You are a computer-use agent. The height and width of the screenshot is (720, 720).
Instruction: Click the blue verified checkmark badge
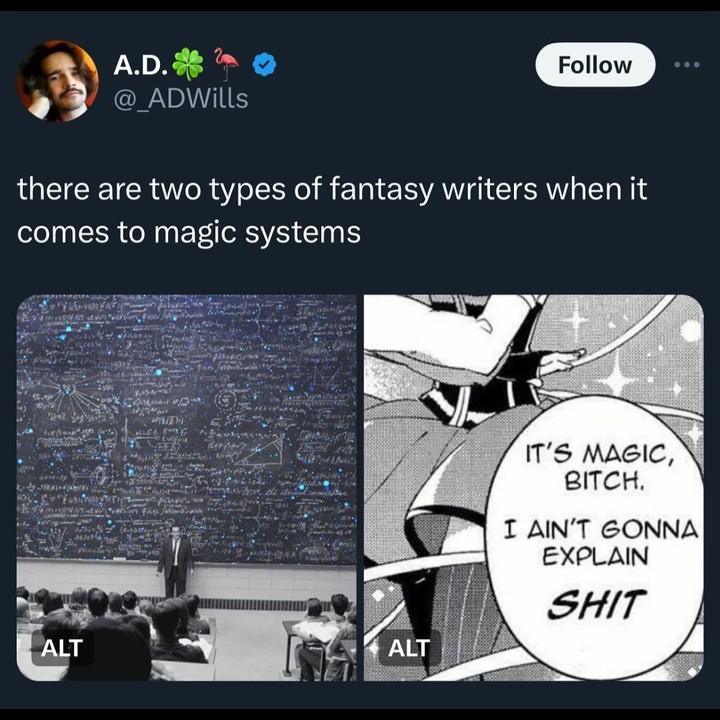[264, 64]
